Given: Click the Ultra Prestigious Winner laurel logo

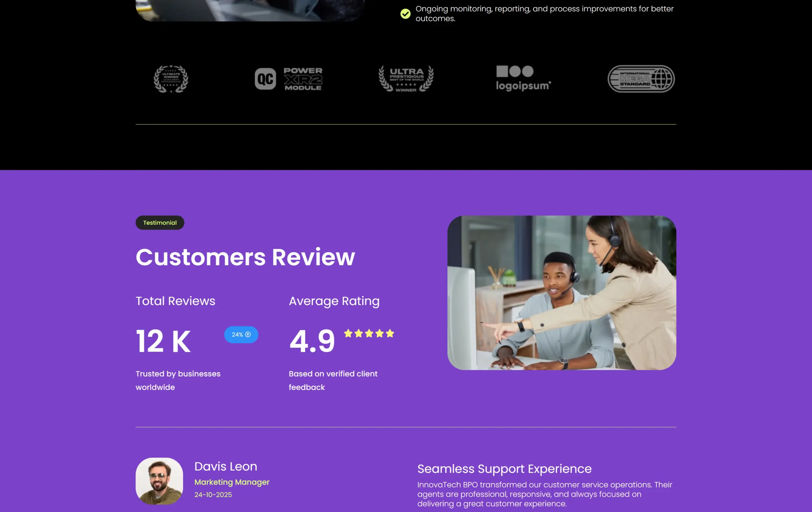Looking at the screenshot, I should point(406,79).
